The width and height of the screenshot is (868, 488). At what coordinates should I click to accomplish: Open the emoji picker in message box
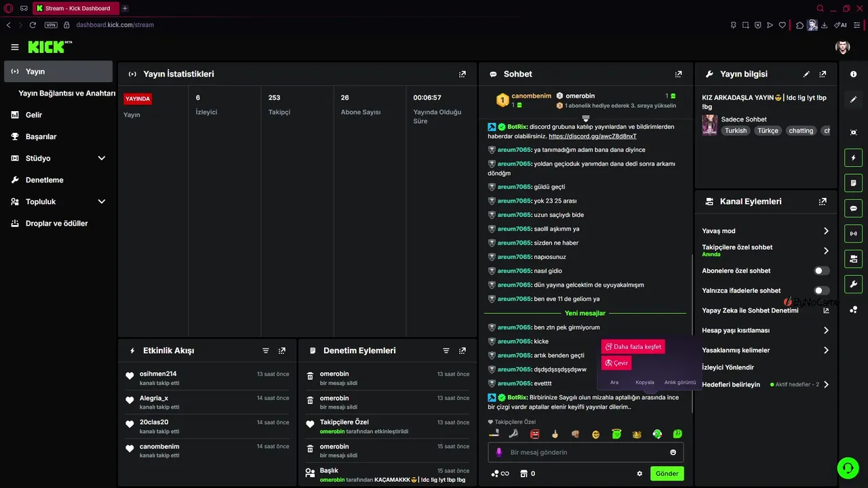coord(673,452)
